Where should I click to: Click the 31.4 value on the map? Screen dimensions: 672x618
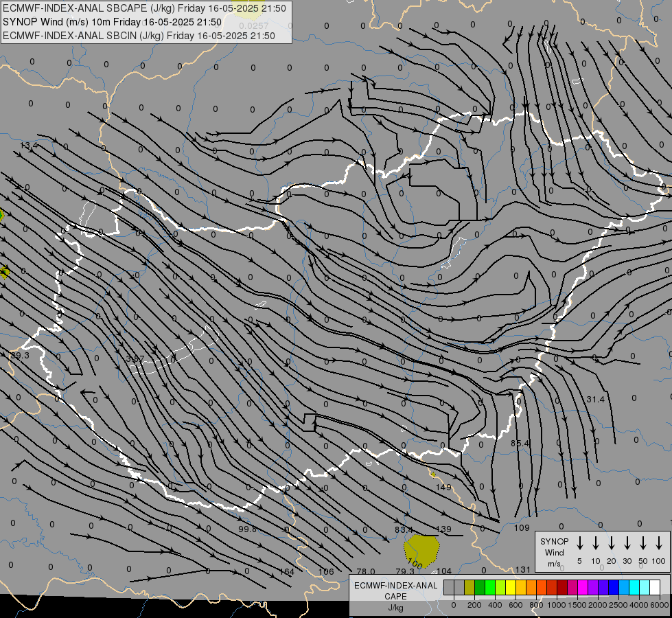click(595, 399)
